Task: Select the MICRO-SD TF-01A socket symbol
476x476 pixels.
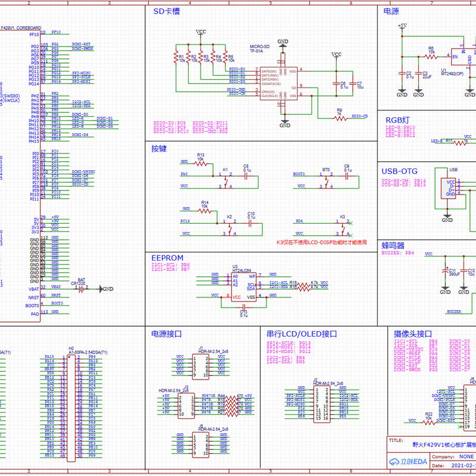Action: pyautogui.click(x=278, y=83)
